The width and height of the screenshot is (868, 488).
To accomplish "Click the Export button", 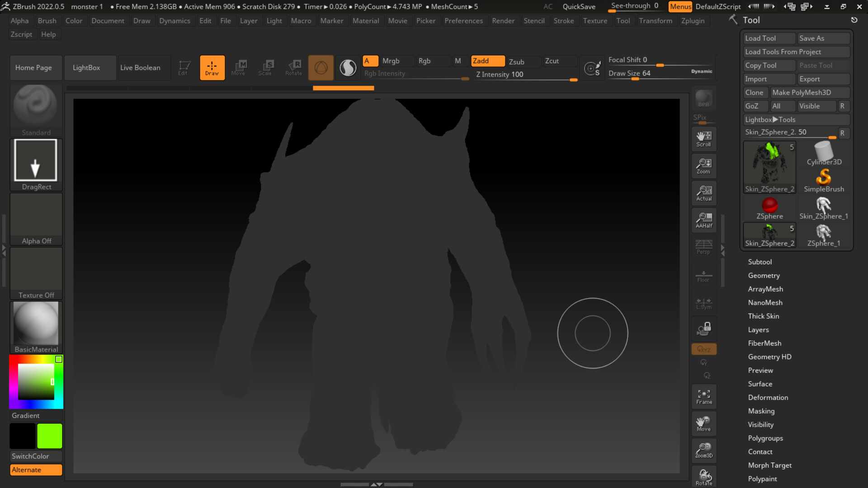I will pyautogui.click(x=824, y=79).
